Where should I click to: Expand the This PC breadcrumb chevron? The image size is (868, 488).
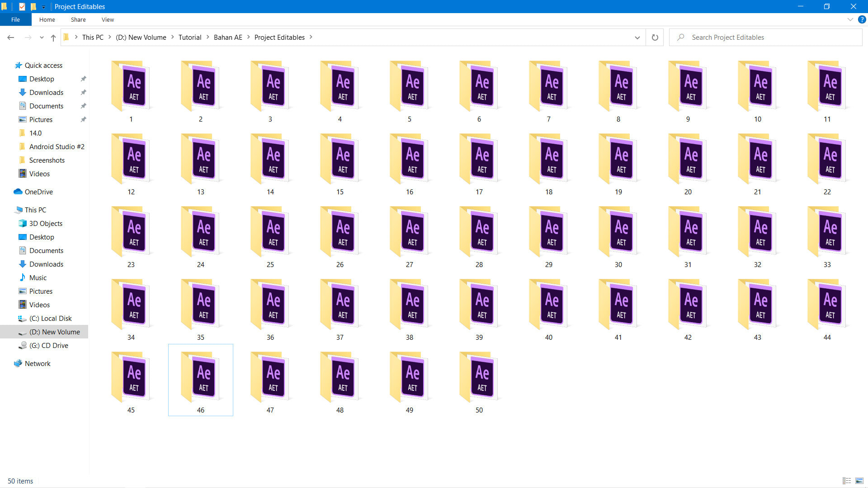pyautogui.click(x=110, y=37)
